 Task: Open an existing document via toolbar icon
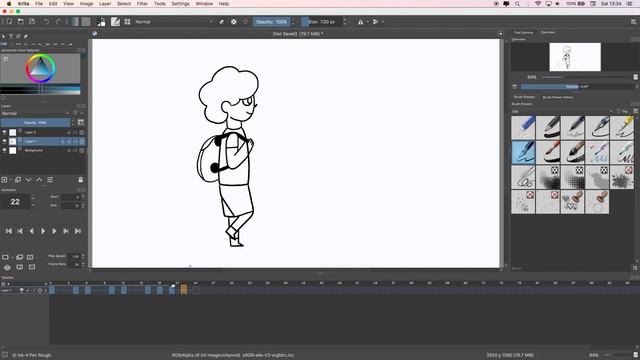[20, 22]
